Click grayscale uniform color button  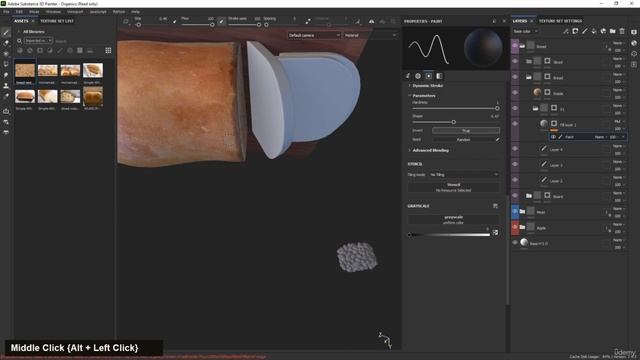pyautogui.click(x=453, y=220)
